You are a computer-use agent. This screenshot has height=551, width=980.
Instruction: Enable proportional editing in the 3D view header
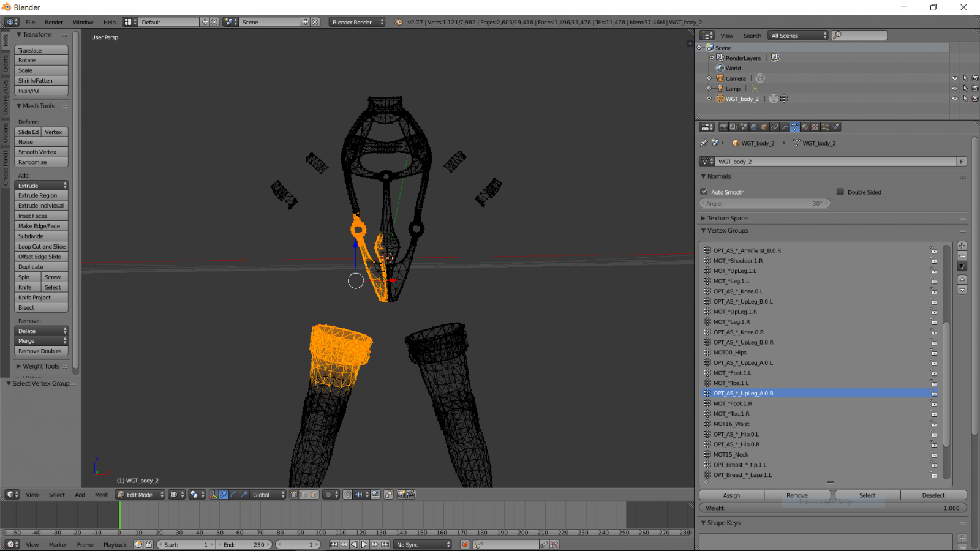tap(328, 494)
